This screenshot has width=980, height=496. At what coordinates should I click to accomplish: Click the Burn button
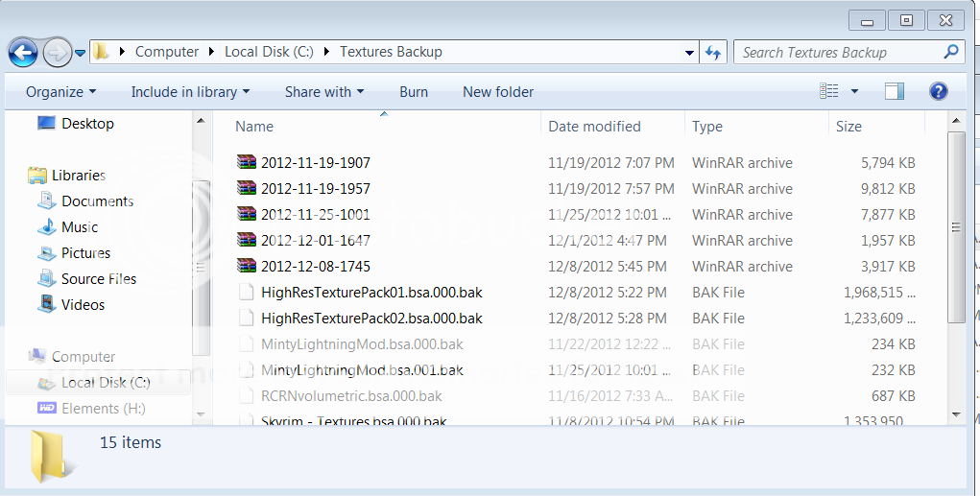click(x=414, y=92)
